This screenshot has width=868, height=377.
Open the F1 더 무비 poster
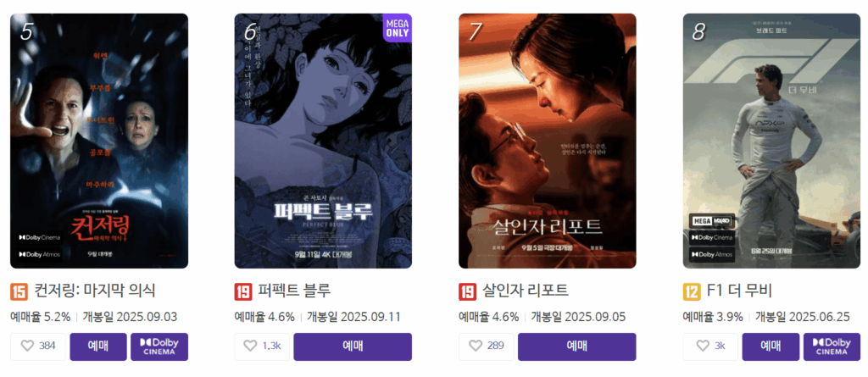tap(771, 141)
